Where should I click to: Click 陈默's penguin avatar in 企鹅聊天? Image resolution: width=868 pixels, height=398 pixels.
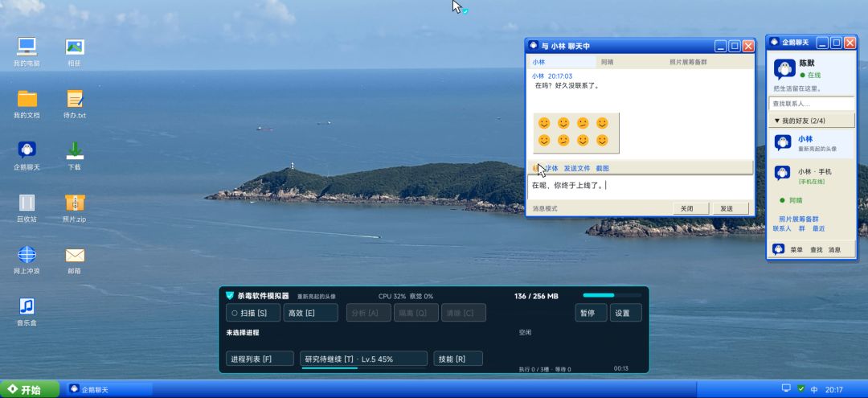coord(784,69)
